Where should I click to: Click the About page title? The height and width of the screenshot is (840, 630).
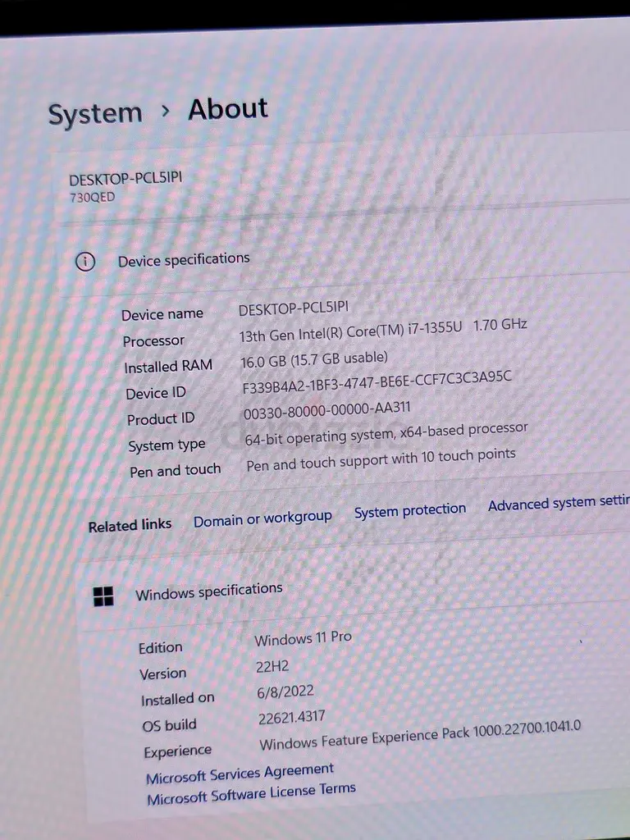click(x=228, y=108)
